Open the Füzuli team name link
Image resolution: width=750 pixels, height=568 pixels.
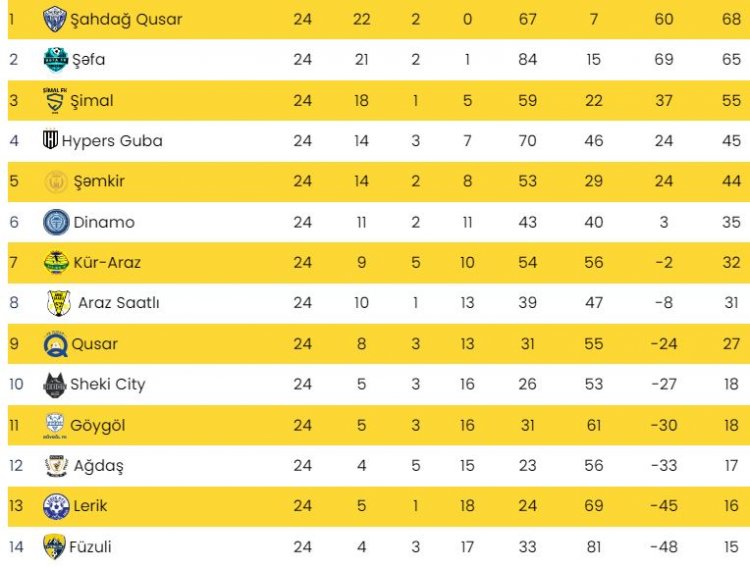coord(90,546)
